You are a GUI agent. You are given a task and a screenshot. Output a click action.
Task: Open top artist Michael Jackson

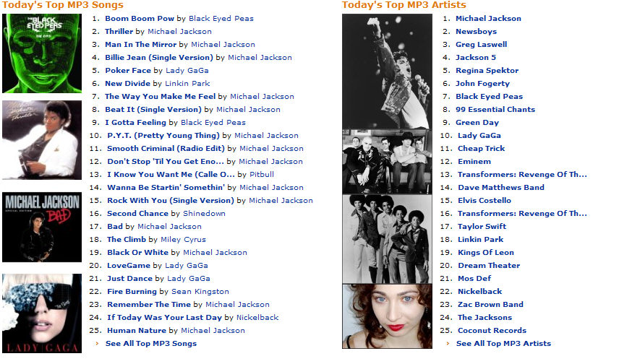click(x=488, y=19)
